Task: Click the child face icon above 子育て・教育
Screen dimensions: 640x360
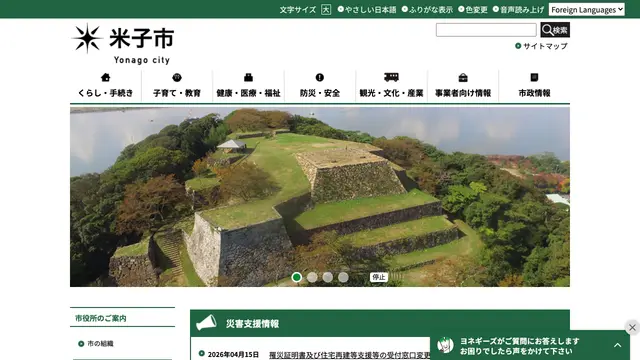Action: pos(177,77)
